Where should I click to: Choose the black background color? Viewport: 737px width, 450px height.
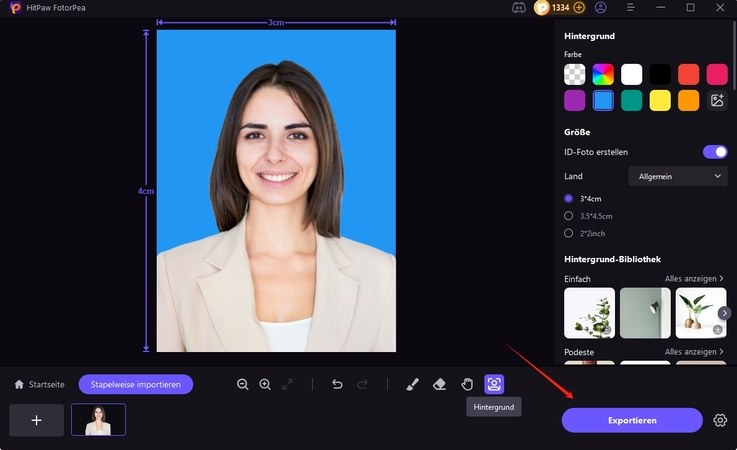pos(660,74)
